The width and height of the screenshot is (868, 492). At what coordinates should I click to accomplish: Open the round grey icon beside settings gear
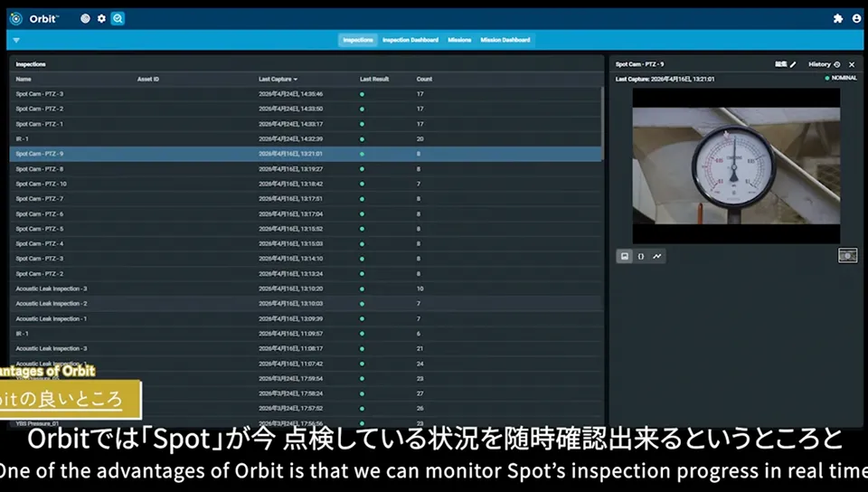click(85, 18)
